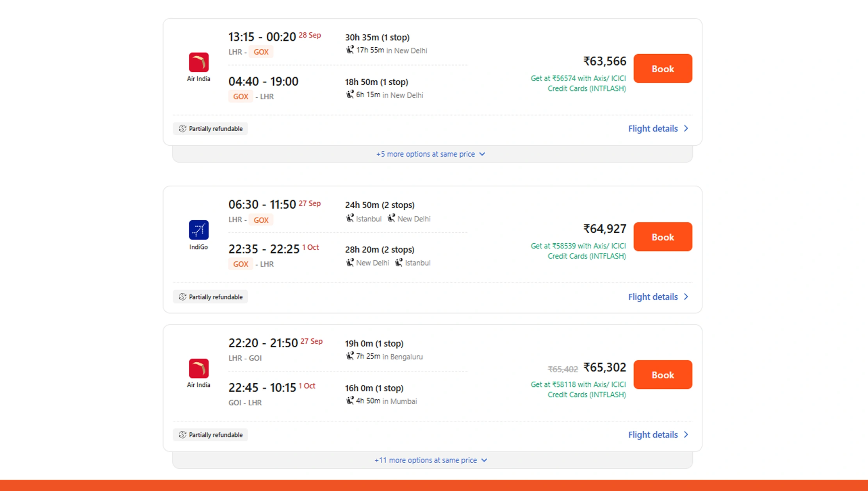Click the layover icon beside Istanbul on IndiGo flight
Image resolution: width=868 pixels, height=491 pixels.
pyautogui.click(x=350, y=218)
